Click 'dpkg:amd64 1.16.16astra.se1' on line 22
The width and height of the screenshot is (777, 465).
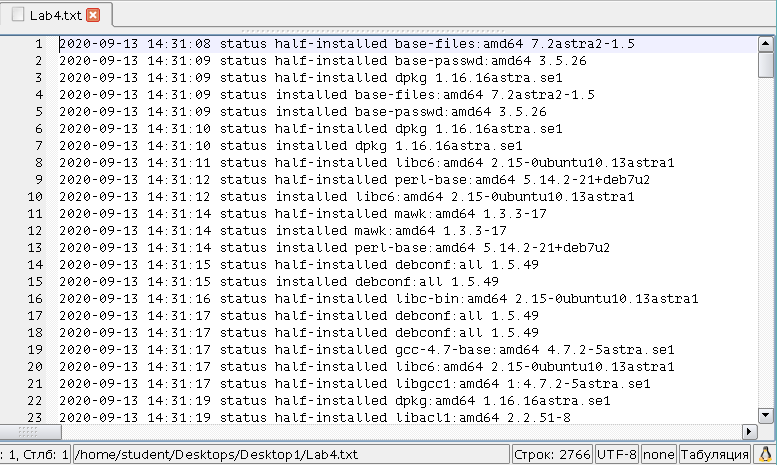point(502,401)
